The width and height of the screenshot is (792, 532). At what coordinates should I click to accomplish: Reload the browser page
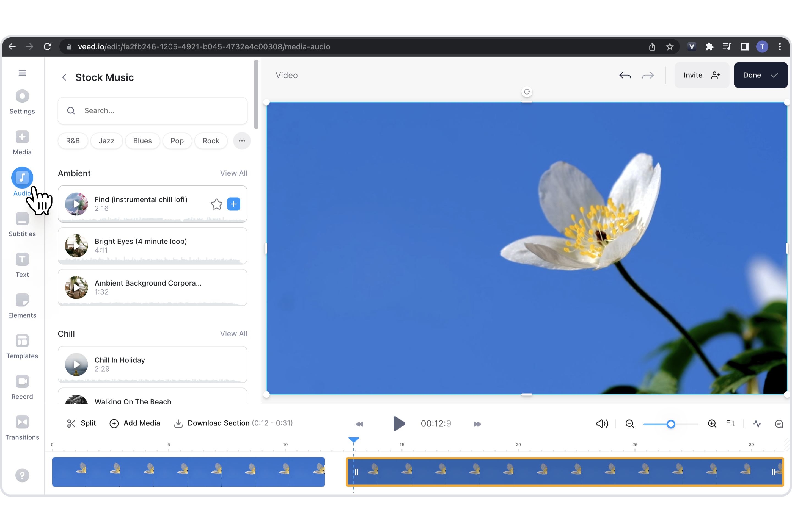coord(47,46)
